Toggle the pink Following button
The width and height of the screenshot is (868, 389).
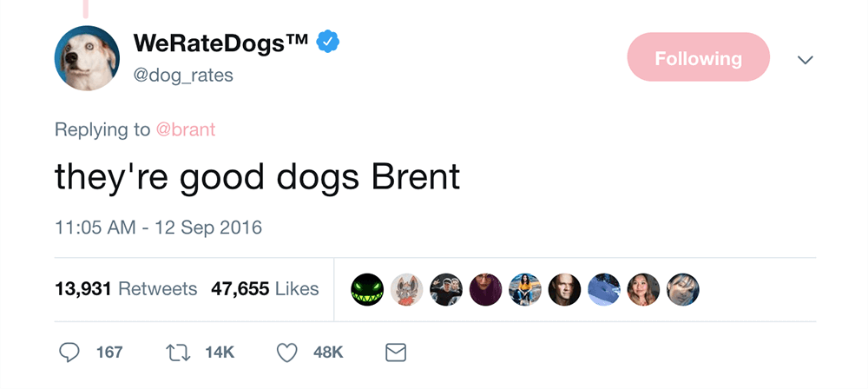698,58
